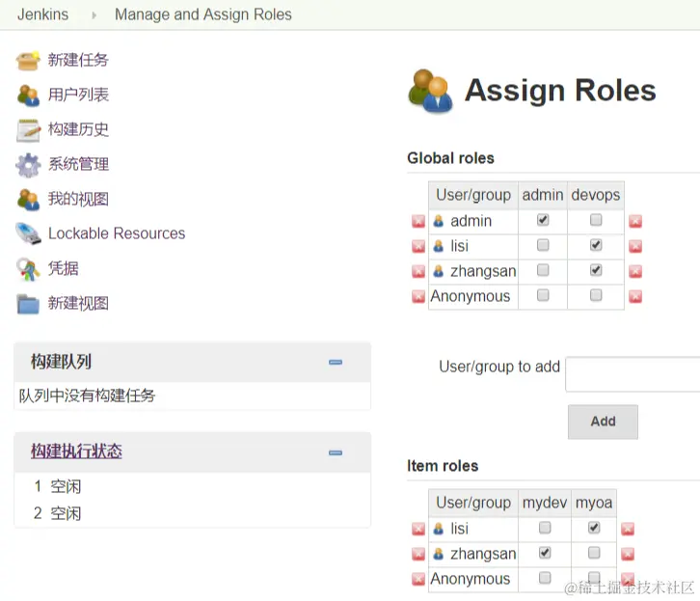Uncheck mydev item role for zhangsan
The image size is (700, 601).
coord(545,553)
